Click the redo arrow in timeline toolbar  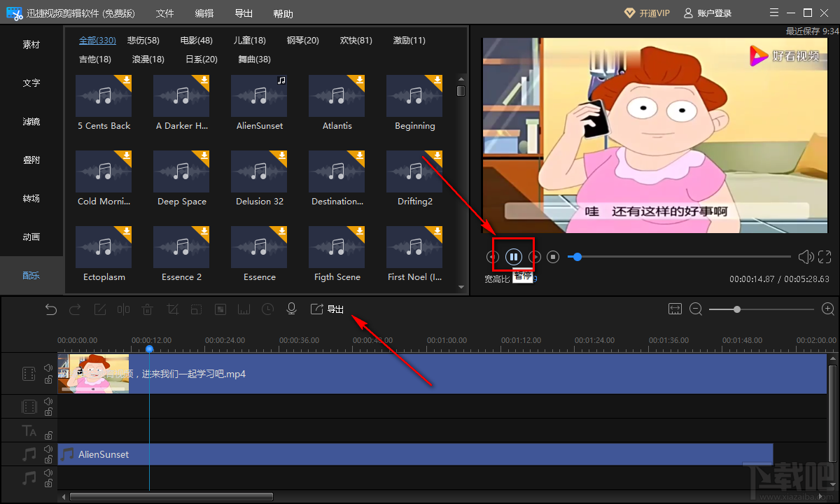click(75, 309)
